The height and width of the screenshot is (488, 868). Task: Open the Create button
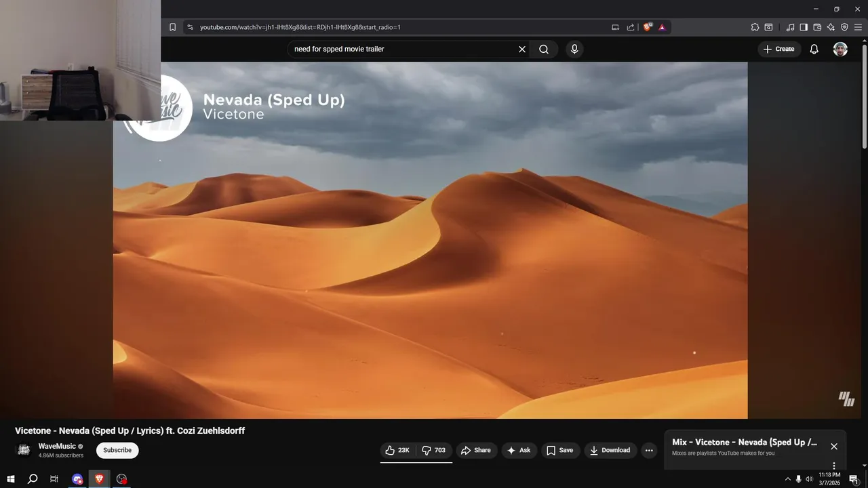click(x=778, y=49)
